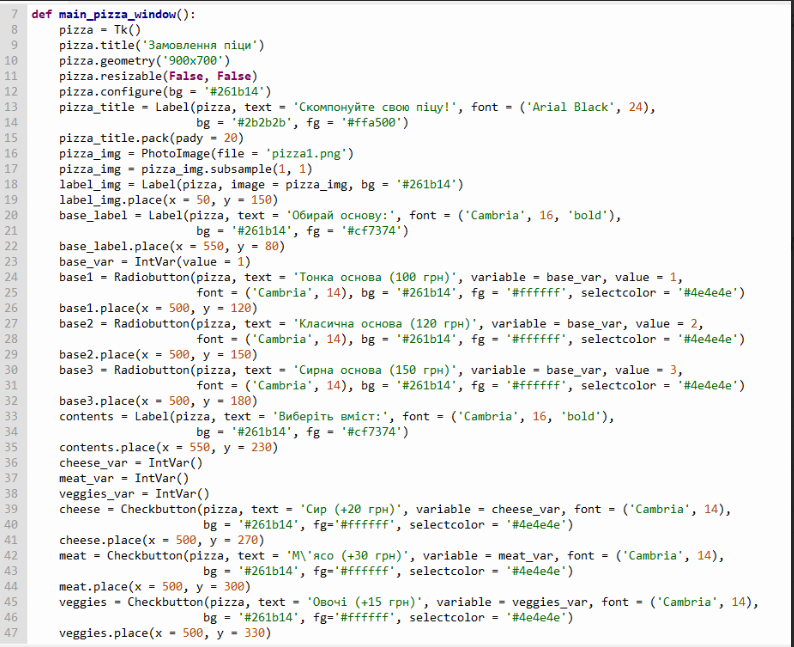Click the 'Сир (+20 грн)' string

click(x=351, y=509)
